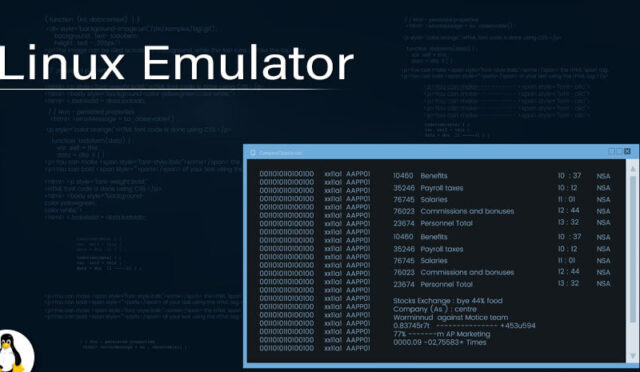The image size is (640, 372).
Task: Select the "Worminnud against Motice team" line
Action: click(x=451, y=317)
